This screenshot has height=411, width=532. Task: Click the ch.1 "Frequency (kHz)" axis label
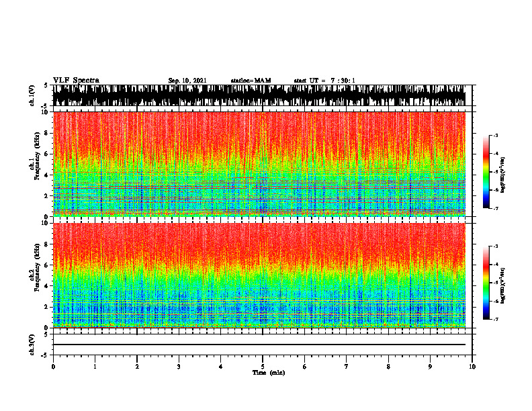click(37, 156)
